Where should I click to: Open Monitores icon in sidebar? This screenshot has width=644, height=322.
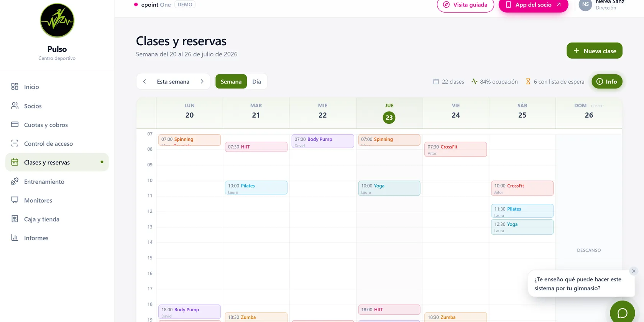15,200
